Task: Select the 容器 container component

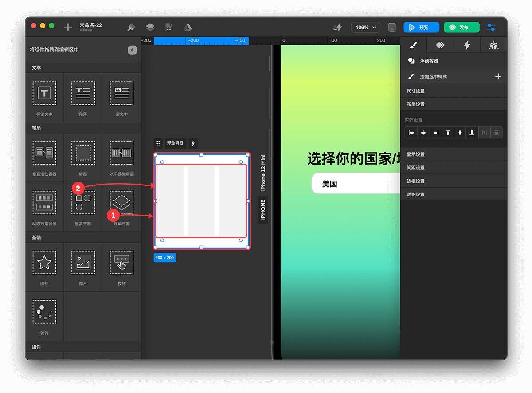Action: pyautogui.click(x=83, y=157)
